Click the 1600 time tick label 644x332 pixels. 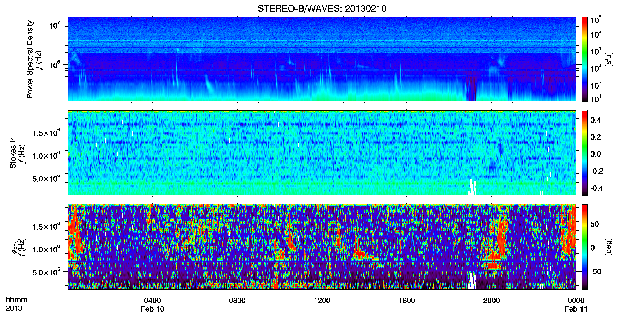tap(407, 300)
